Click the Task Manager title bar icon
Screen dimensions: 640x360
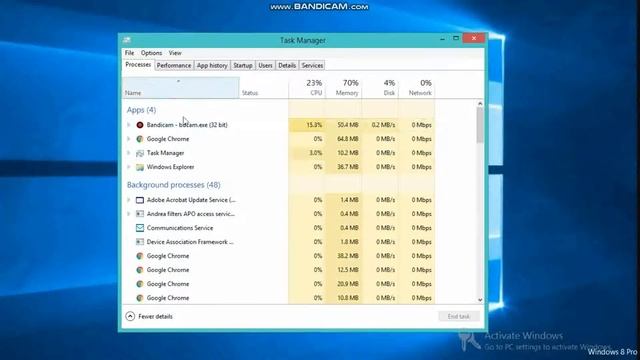[x=127, y=40]
